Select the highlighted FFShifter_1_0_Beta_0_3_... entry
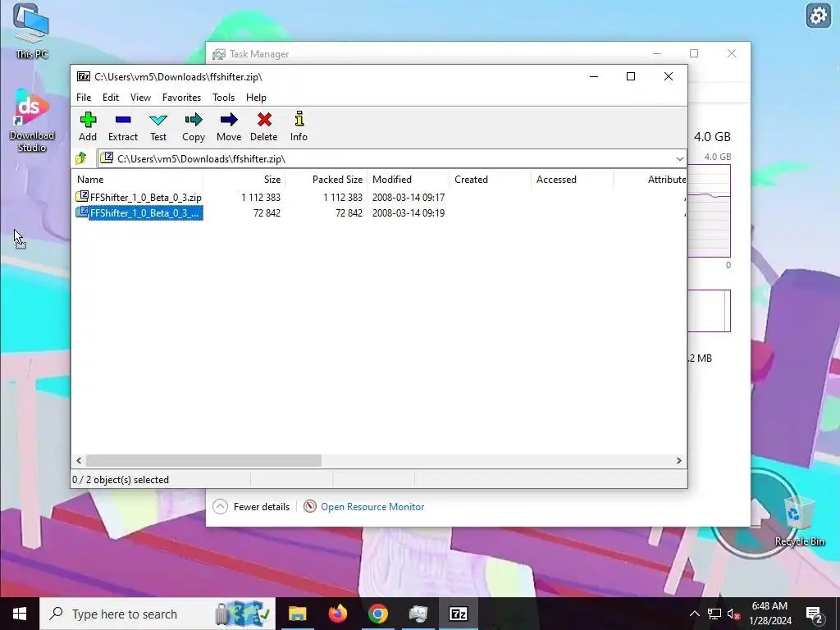The image size is (840, 630). (145, 213)
